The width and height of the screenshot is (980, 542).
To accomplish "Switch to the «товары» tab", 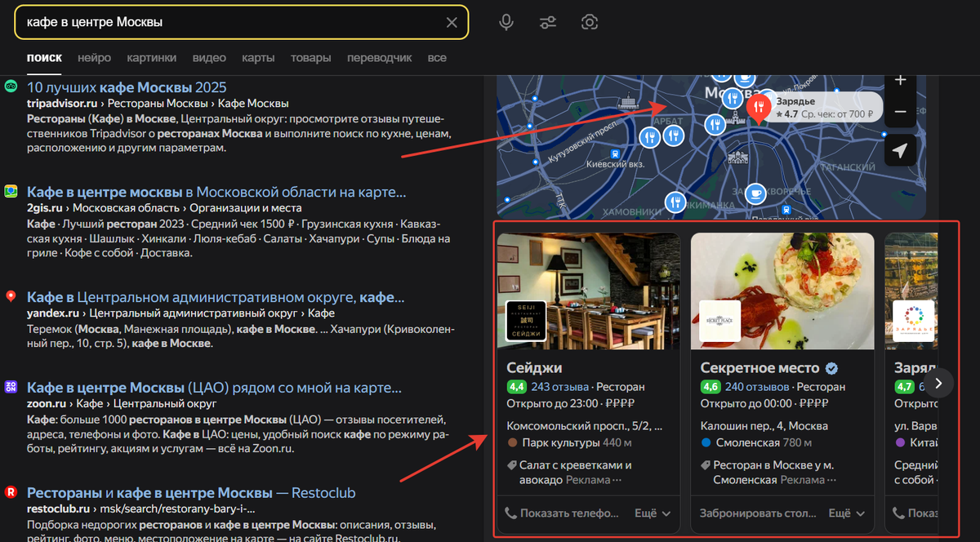I will (x=311, y=58).
